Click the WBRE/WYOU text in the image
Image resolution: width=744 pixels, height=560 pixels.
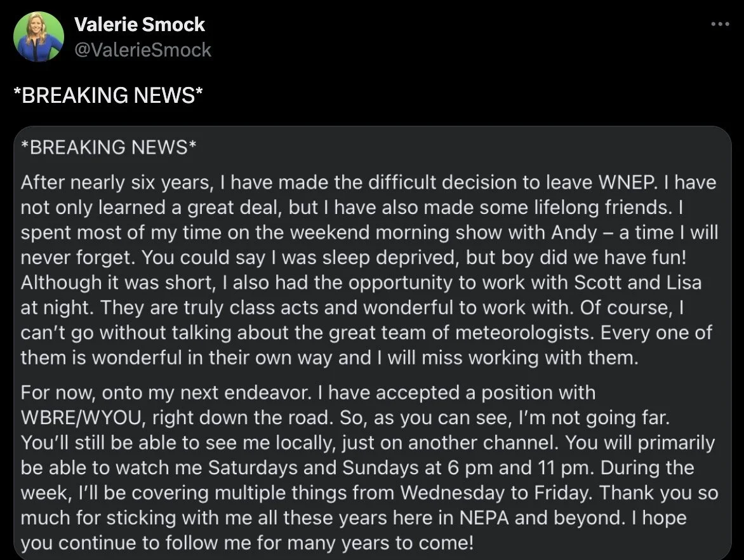[82, 418]
